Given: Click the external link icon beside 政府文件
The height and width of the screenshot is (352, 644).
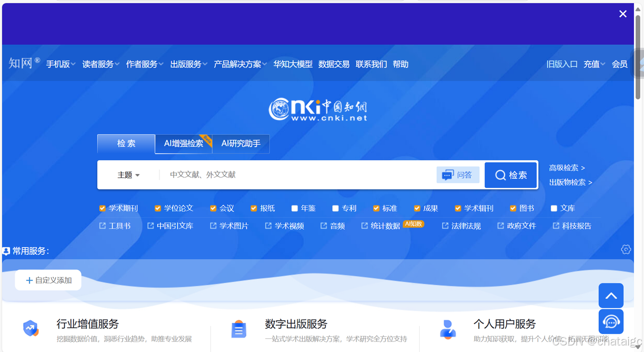Looking at the screenshot, I should tap(501, 226).
